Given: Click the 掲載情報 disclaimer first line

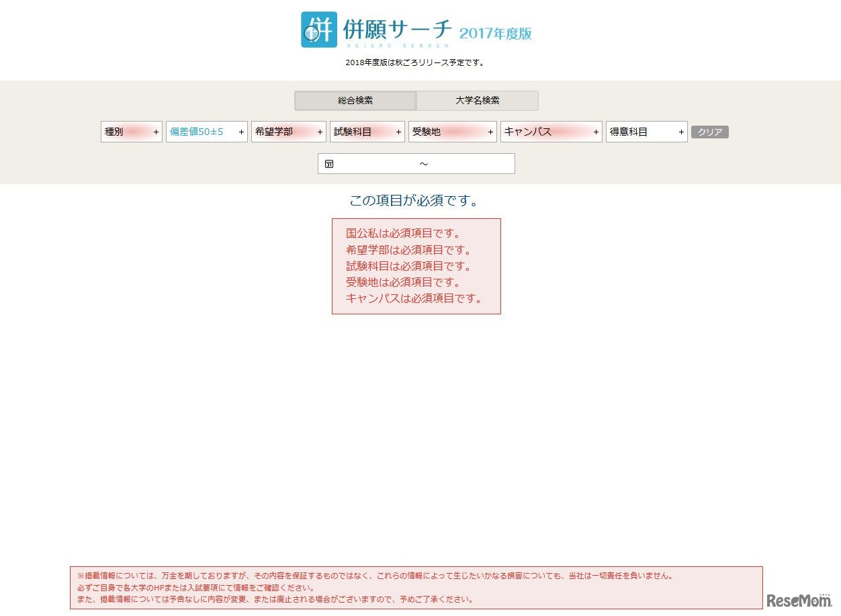Looking at the screenshot, I should click(375, 576).
